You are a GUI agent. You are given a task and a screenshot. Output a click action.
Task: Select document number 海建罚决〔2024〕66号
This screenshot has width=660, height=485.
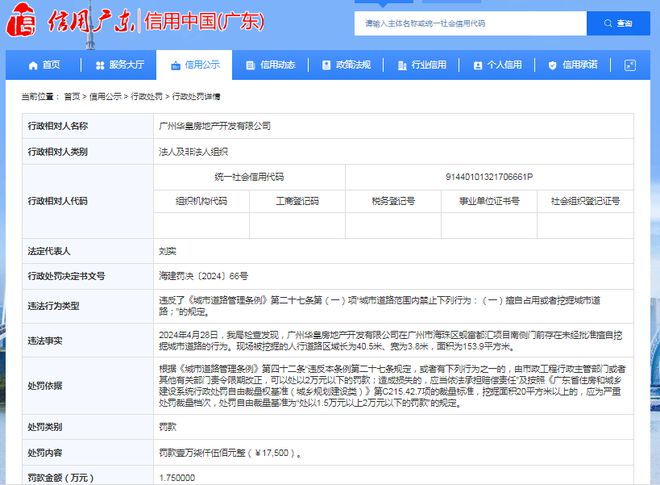203,276
